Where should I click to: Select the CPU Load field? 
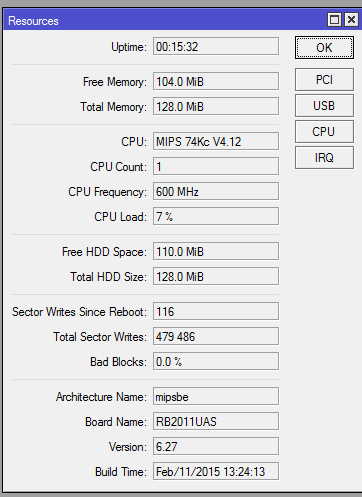(x=216, y=216)
